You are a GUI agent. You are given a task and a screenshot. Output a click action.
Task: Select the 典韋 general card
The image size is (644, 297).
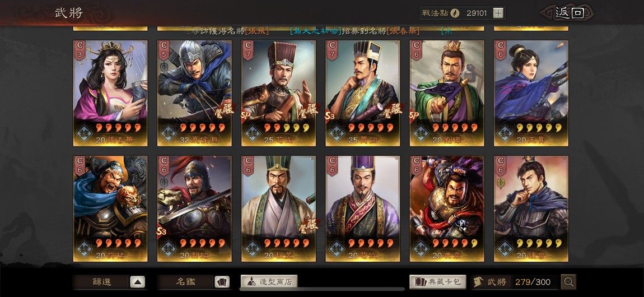pos(447,208)
